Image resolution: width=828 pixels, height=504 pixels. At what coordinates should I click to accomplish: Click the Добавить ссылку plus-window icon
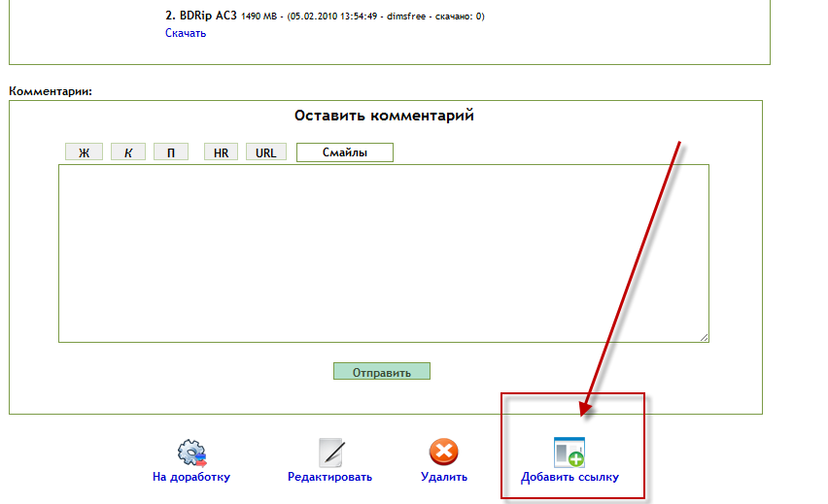(569, 453)
